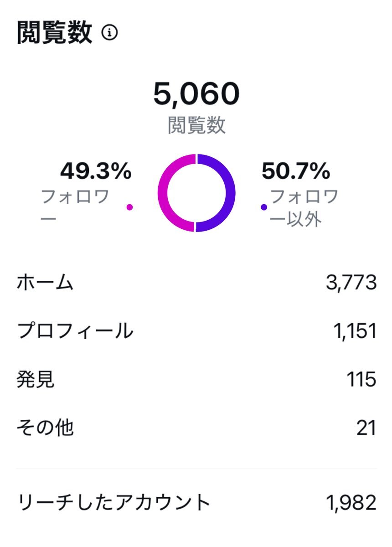Click the 1,982 reached accounts value
Image resolution: width=392 pixels, height=547 pixels.
351,503
